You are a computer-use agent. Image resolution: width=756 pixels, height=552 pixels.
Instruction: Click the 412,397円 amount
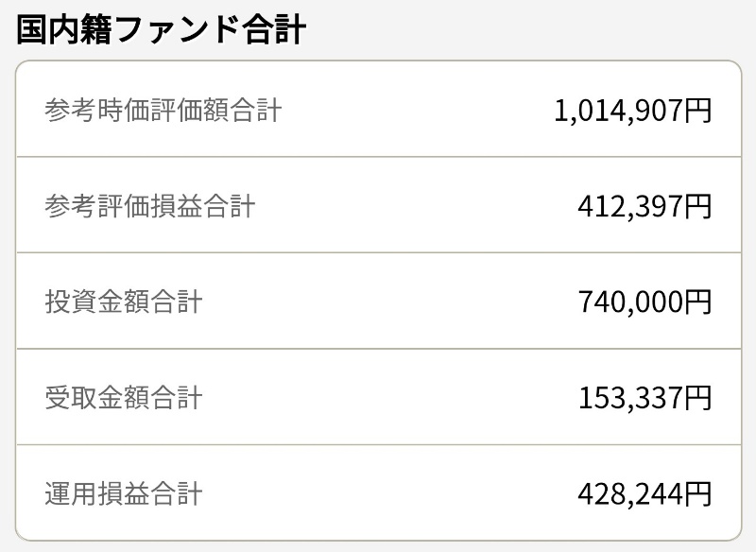(645, 206)
